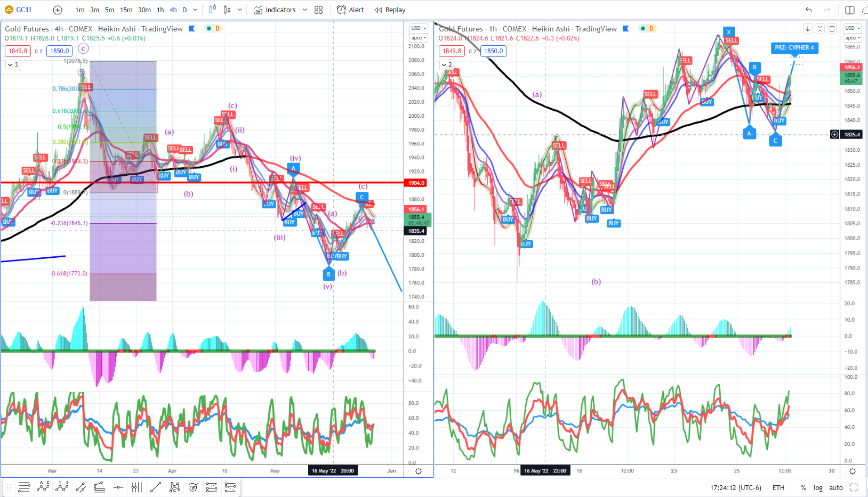Click the blue flag icon in right chart title
The width and height of the screenshot is (868, 497).
tap(626, 29)
